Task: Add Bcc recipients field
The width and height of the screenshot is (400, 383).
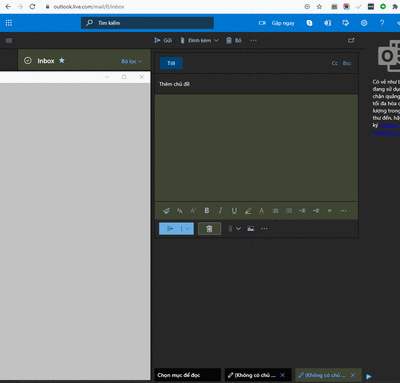Action: click(347, 63)
